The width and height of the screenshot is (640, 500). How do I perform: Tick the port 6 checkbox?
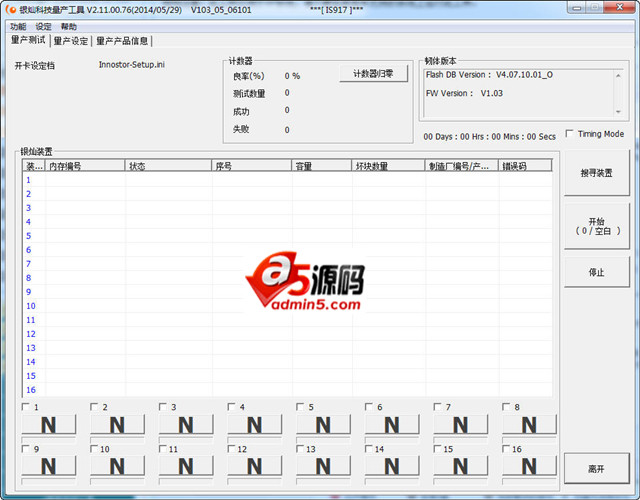tap(369, 407)
